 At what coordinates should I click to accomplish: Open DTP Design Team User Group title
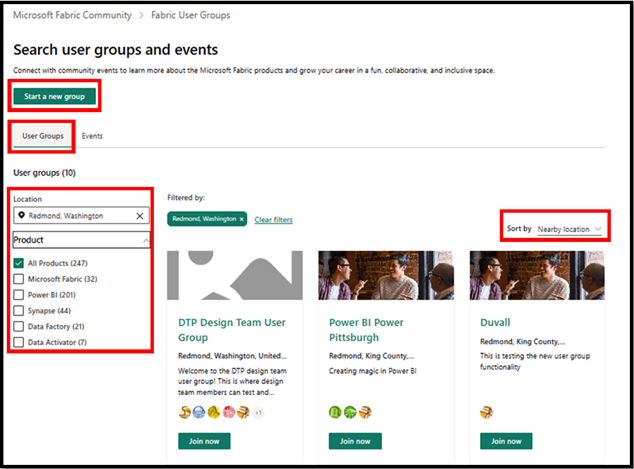coord(232,330)
